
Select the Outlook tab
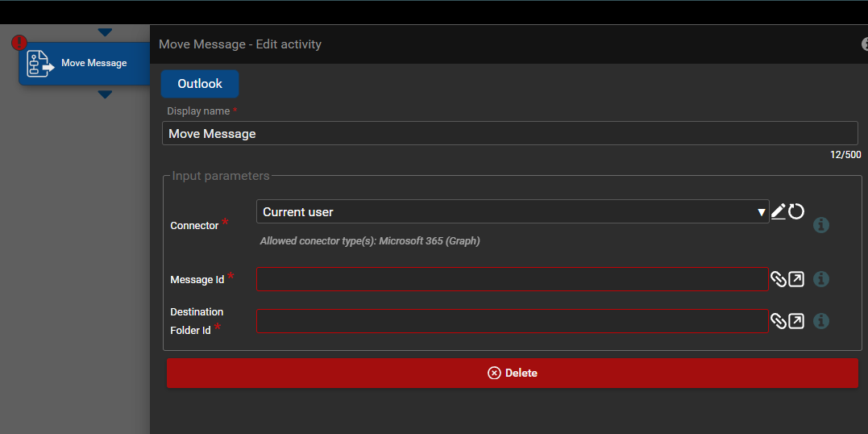pos(200,84)
